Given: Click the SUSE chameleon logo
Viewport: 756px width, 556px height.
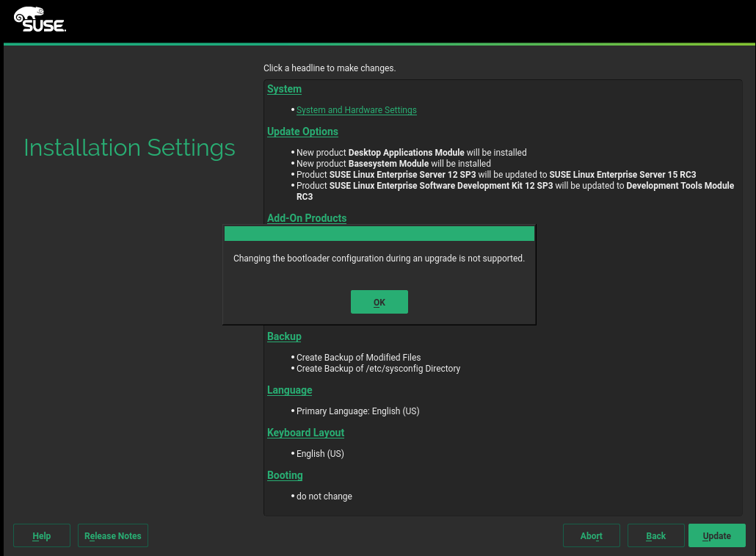Looking at the screenshot, I should coord(40,20).
